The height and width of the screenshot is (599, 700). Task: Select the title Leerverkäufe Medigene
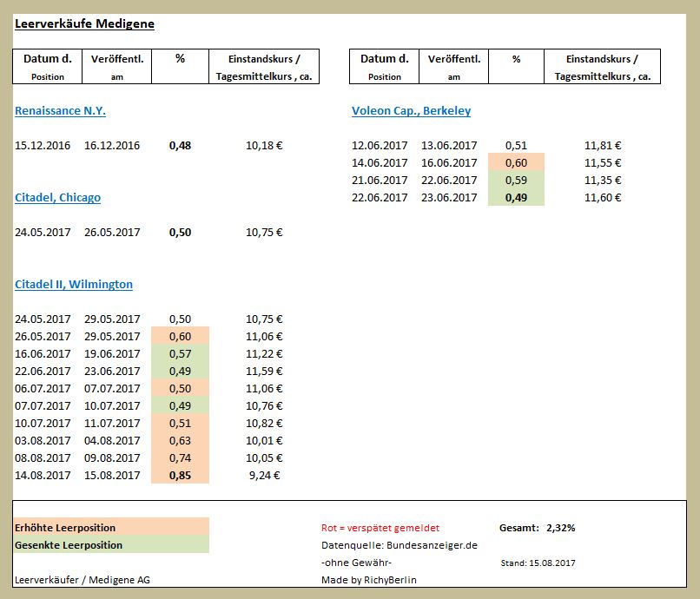[83, 23]
